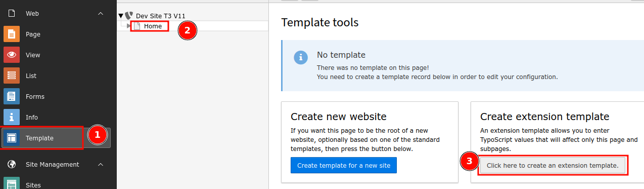Click the Create new website heading
This screenshot has height=189, width=644.
tap(339, 117)
